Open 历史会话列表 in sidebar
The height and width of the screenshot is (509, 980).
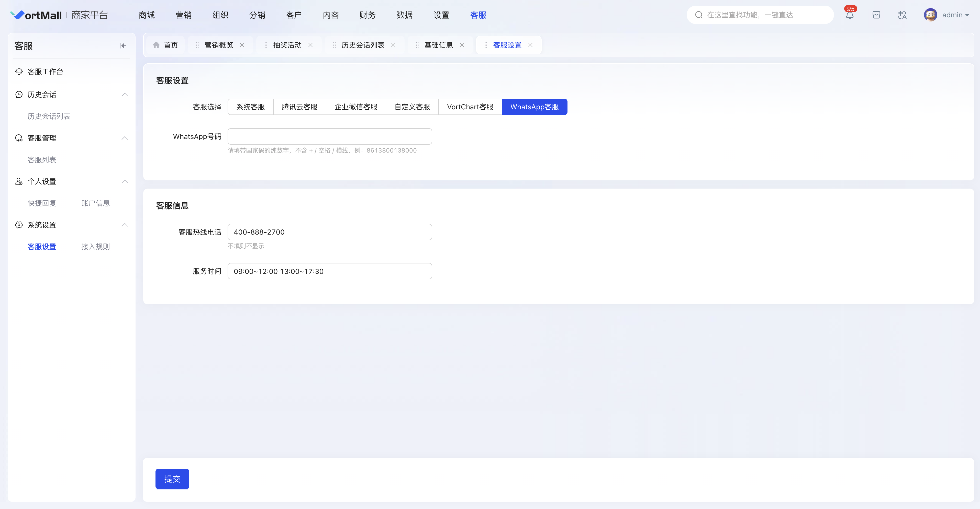click(x=49, y=116)
